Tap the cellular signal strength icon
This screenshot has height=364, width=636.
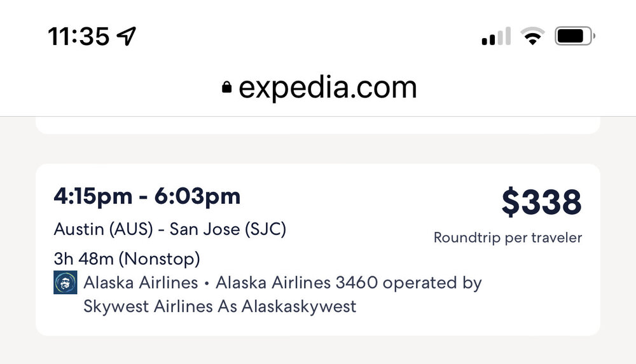click(x=496, y=37)
